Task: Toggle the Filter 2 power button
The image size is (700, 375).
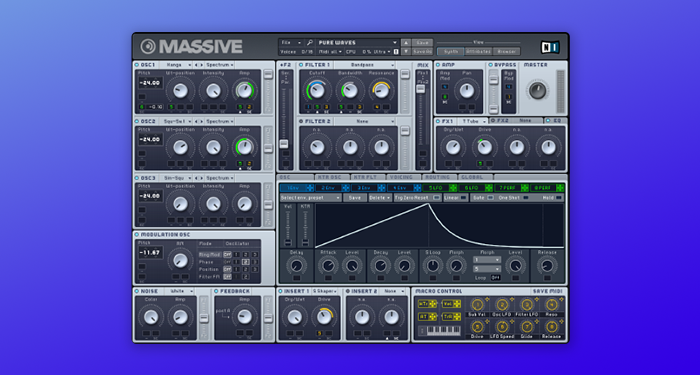Action: coord(301,121)
